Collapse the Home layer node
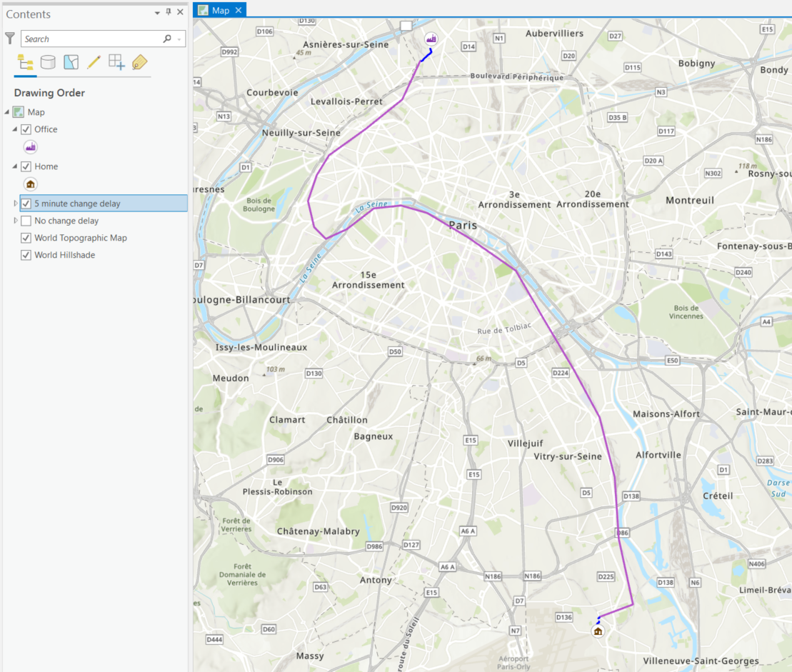Image resolution: width=792 pixels, height=672 pixels. pos(15,166)
